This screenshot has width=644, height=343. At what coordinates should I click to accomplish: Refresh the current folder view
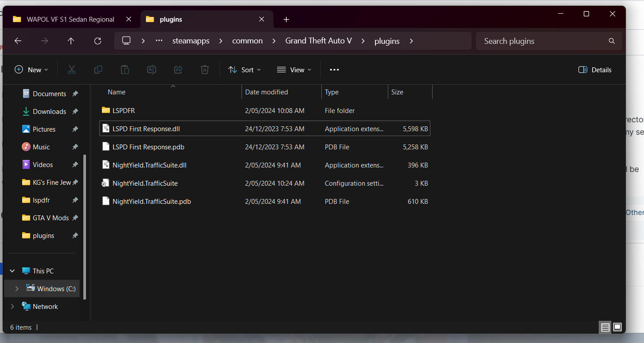point(98,41)
